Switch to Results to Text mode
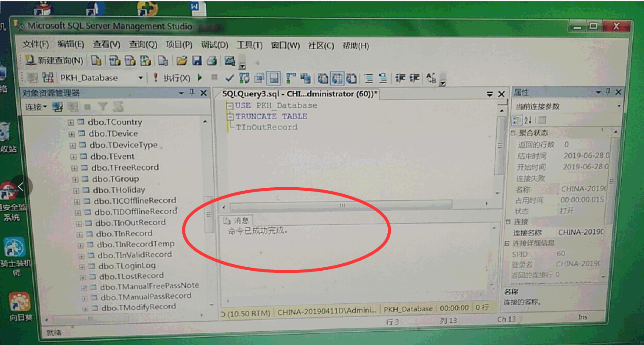 pyautogui.click(x=322, y=79)
